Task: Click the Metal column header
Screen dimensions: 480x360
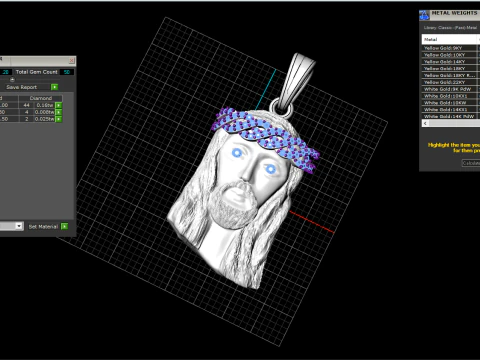Action: [x=450, y=39]
